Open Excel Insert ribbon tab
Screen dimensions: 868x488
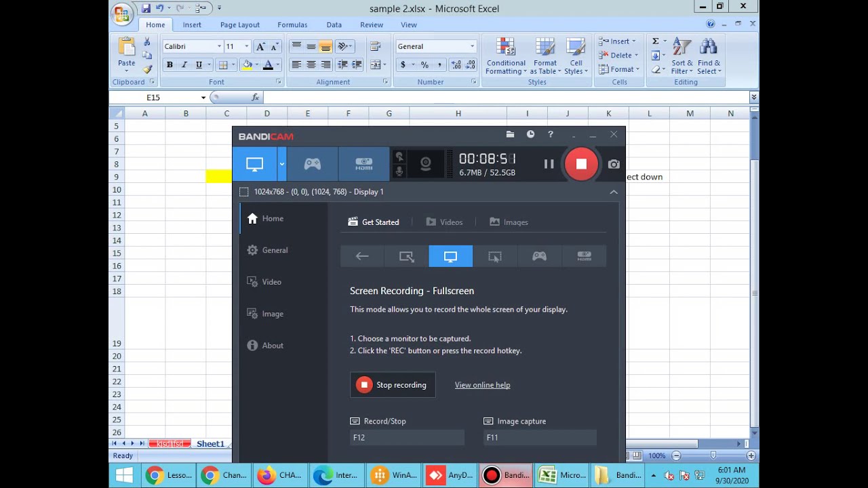click(x=192, y=25)
